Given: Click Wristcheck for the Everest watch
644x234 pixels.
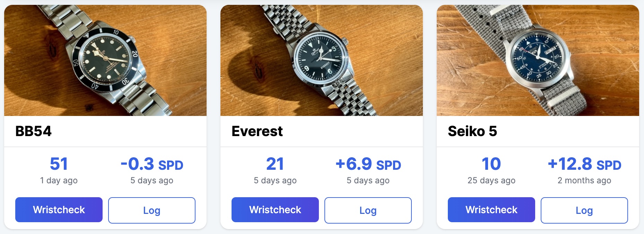Looking at the screenshot, I should point(275,209).
